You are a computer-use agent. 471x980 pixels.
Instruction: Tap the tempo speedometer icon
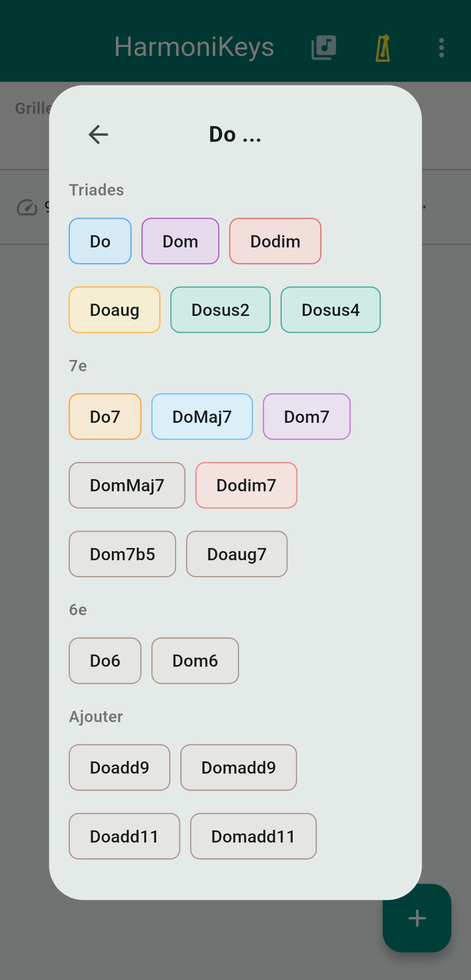tap(27, 207)
